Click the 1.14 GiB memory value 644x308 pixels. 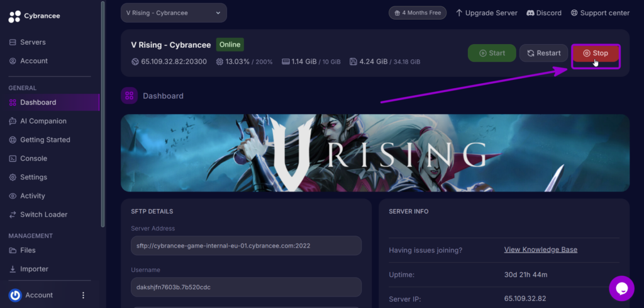(x=304, y=62)
